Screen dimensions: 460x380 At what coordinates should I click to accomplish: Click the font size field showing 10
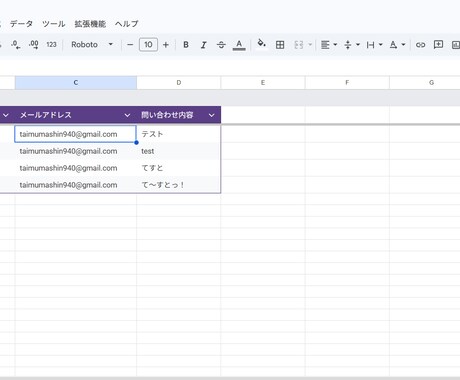click(148, 45)
